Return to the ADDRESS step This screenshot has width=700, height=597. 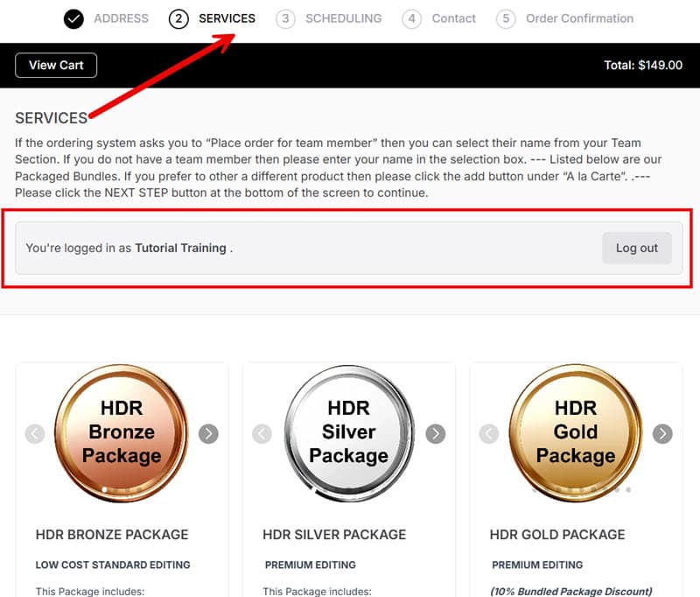(122, 18)
